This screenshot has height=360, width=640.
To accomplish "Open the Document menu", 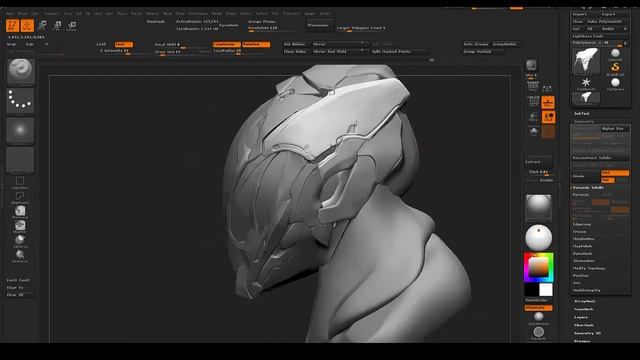I will [x=52, y=13].
